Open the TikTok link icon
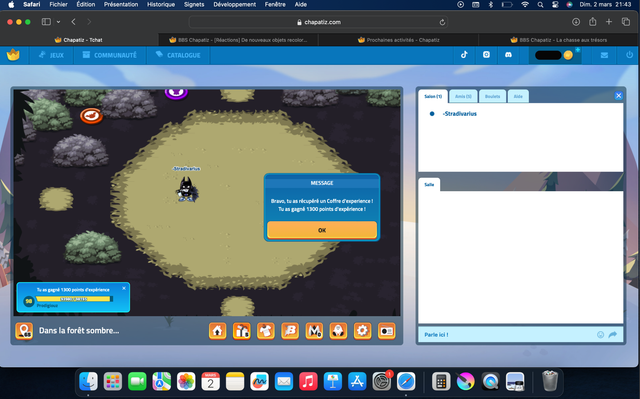The height and width of the screenshot is (399, 640). click(x=464, y=55)
